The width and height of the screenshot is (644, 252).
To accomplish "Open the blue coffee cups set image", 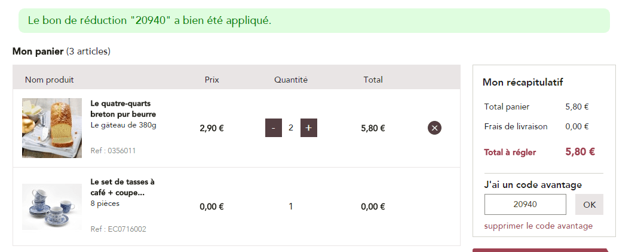I will point(52,207).
